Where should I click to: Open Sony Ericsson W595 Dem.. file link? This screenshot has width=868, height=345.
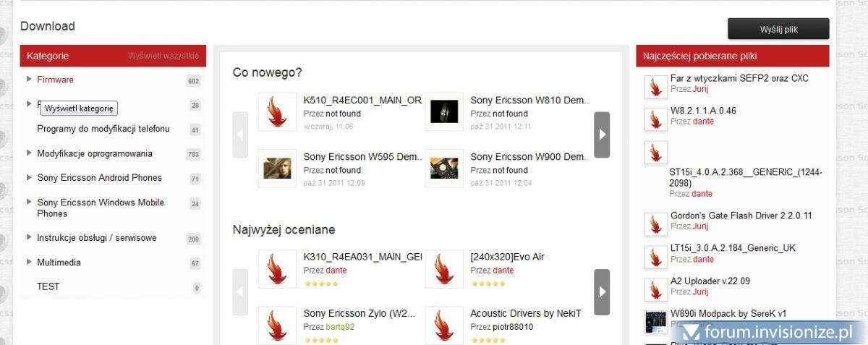[x=362, y=157]
